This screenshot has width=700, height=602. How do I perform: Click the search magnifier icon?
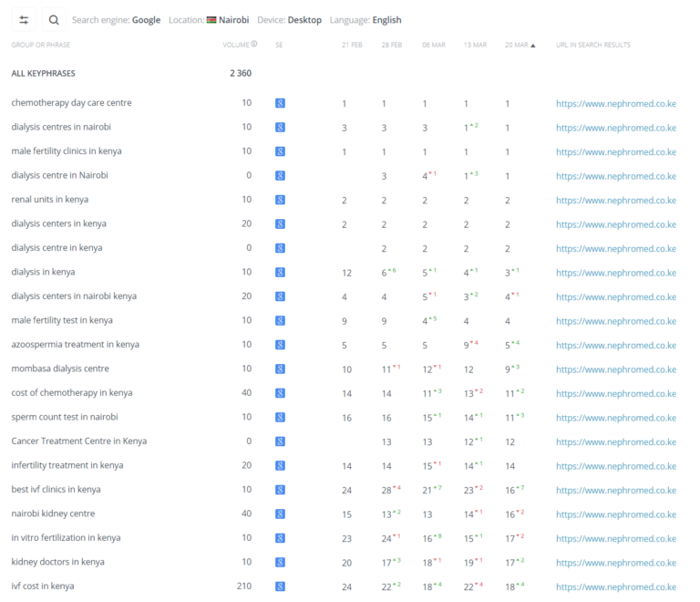click(x=54, y=20)
